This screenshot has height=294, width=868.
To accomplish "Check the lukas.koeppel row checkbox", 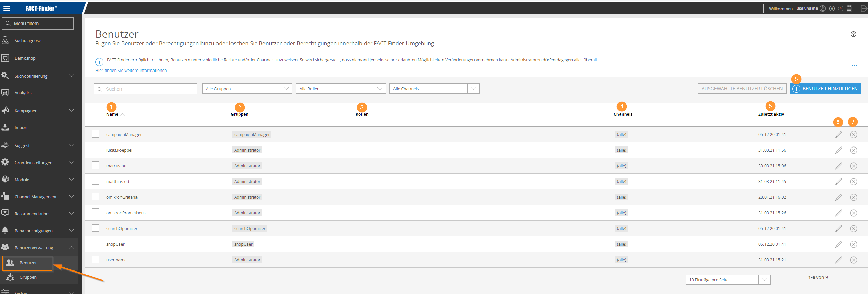I will pyautogui.click(x=96, y=150).
